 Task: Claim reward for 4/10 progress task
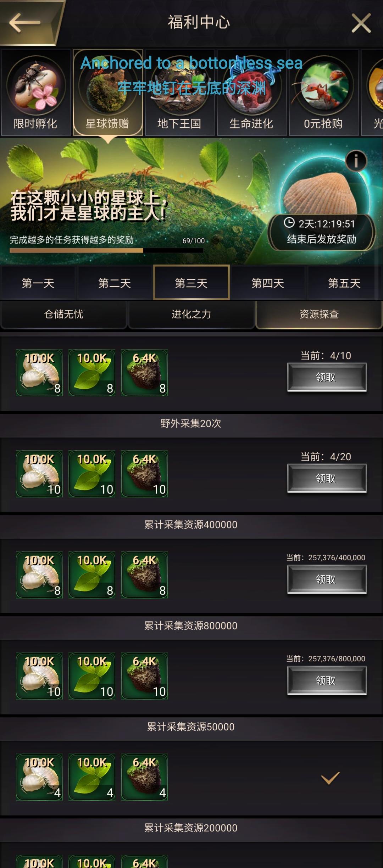pyautogui.click(x=327, y=377)
